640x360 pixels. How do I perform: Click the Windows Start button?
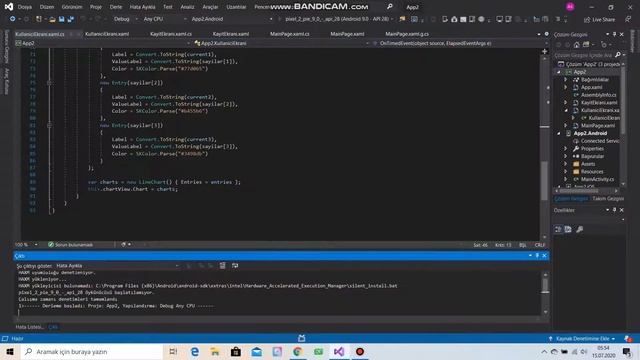(x=10, y=351)
